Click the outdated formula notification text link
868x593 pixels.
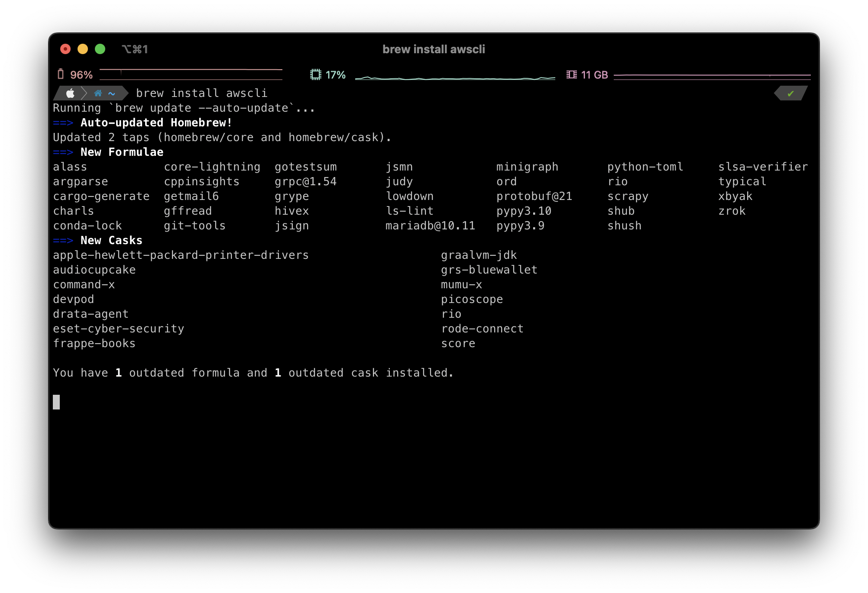(253, 372)
